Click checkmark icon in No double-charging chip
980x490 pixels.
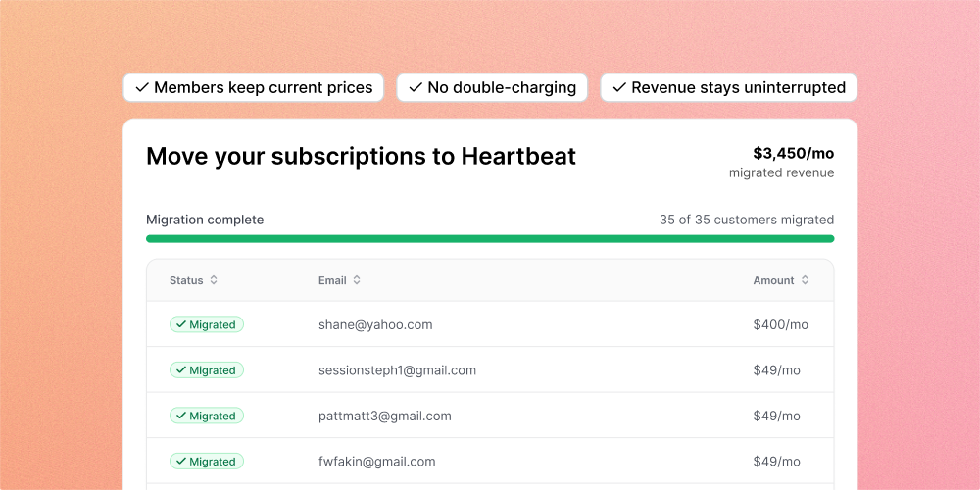pyautogui.click(x=416, y=87)
